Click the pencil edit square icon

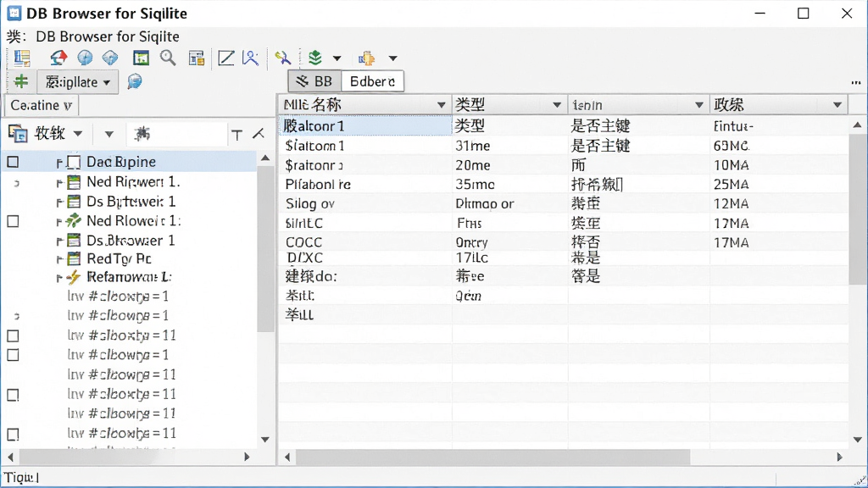pyautogui.click(x=225, y=58)
